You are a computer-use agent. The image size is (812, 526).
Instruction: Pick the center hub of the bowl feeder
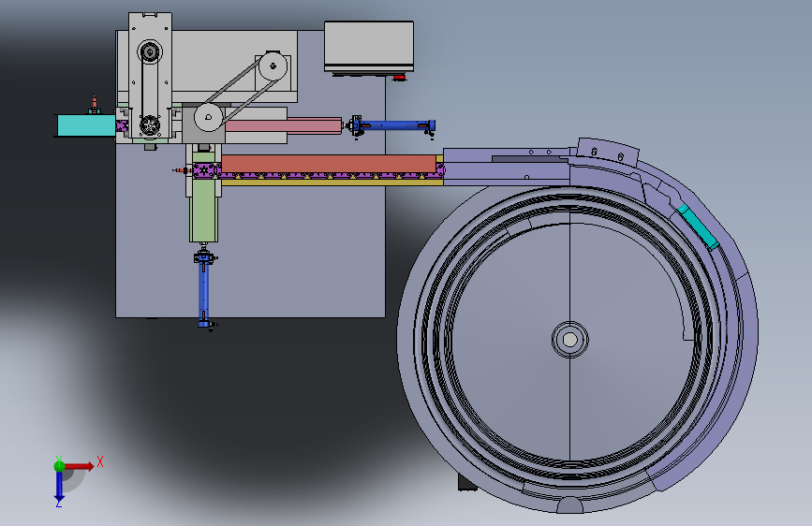pyautogui.click(x=569, y=340)
